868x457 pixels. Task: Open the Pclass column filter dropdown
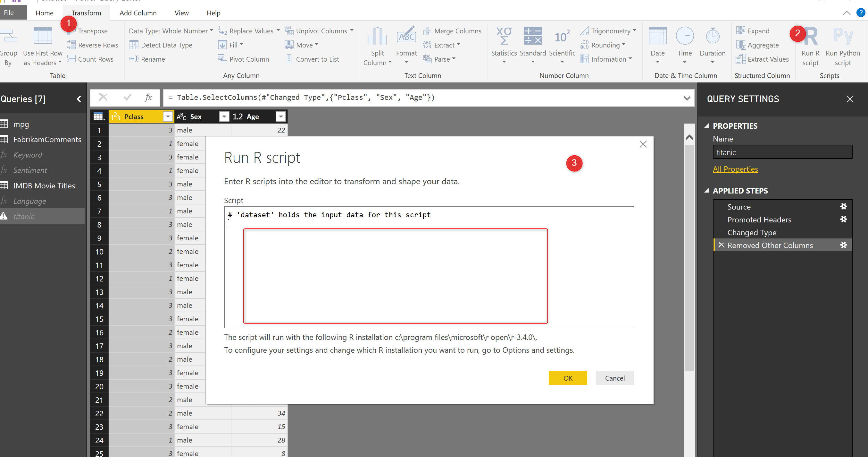(x=167, y=117)
